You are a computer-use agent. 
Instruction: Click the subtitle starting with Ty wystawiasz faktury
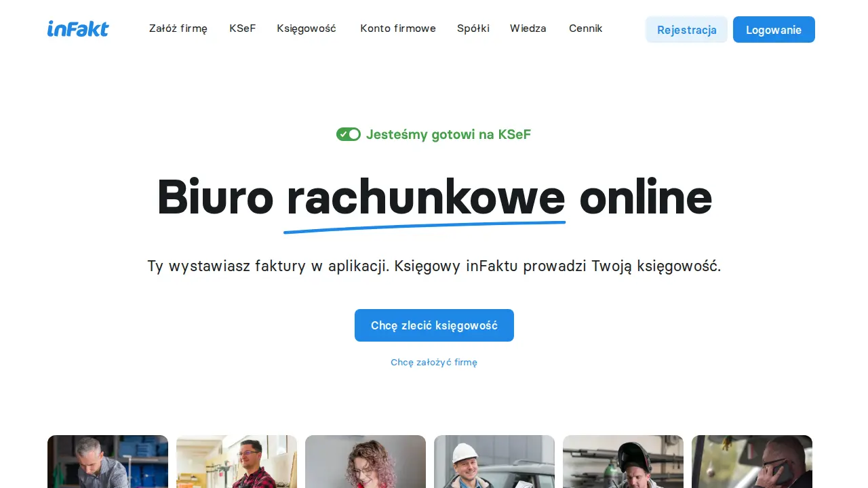[434, 266]
